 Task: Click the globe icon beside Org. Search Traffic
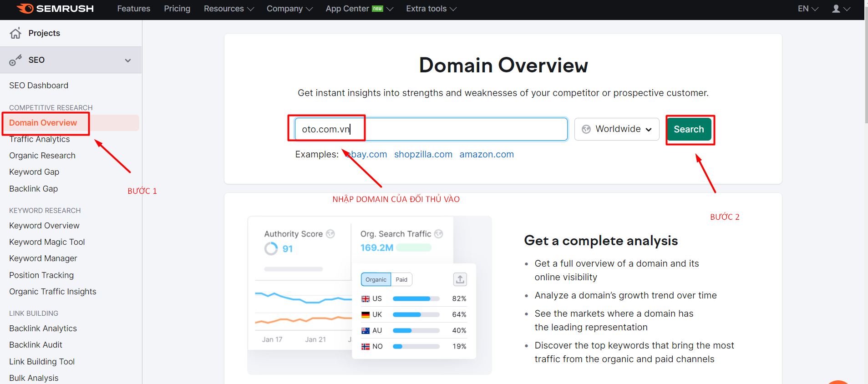(x=438, y=234)
